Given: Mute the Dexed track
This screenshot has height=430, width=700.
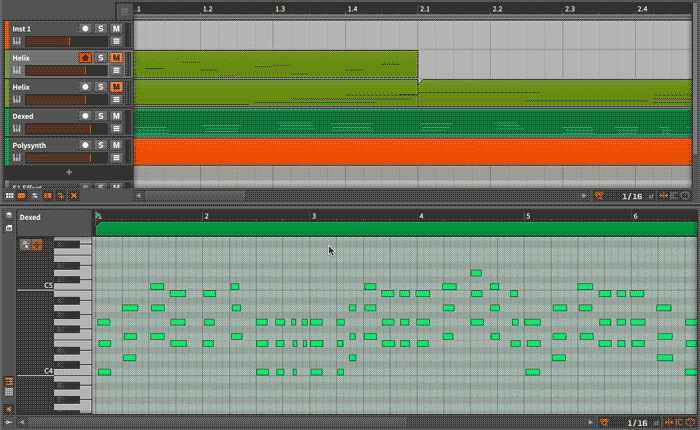Looking at the screenshot, I should pyautogui.click(x=116, y=116).
